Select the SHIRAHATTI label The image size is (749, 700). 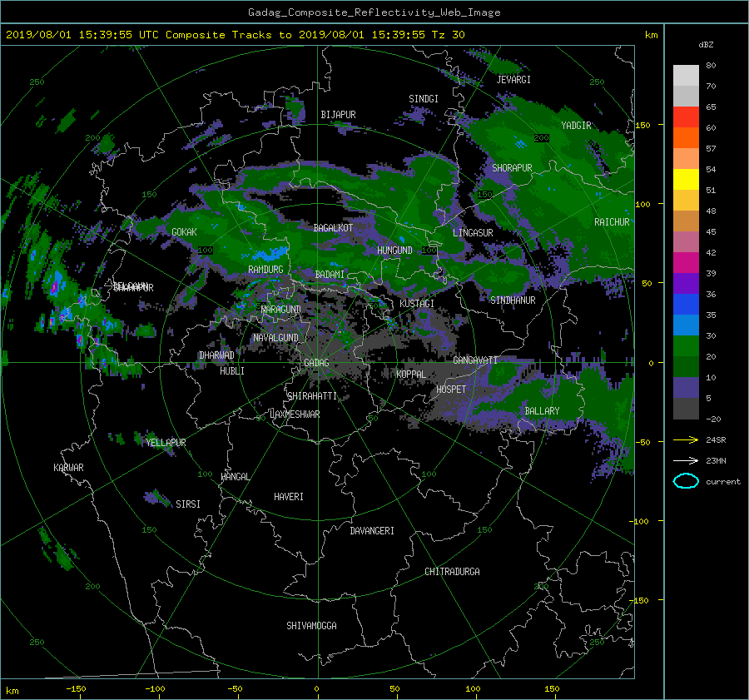tap(312, 396)
